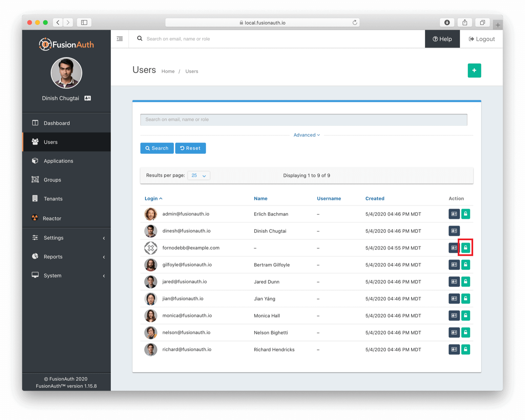Click the green add user plus button
Screen dimensions: 525x420
[x=474, y=71]
